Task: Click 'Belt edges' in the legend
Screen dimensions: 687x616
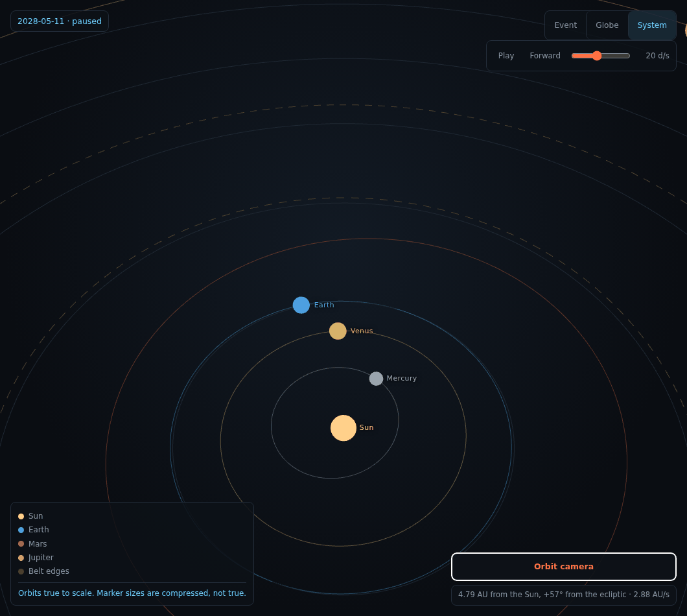Action: pos(49,571)
